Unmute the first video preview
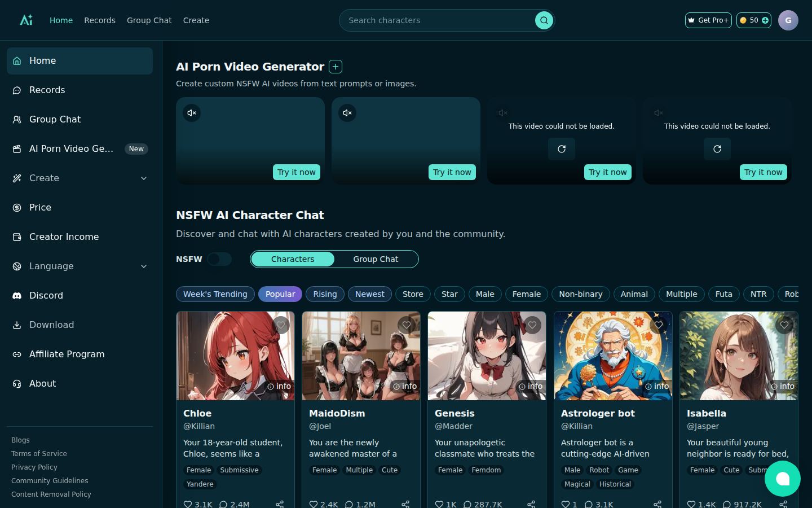Screen dimensions: 812x508 (192, 113)
